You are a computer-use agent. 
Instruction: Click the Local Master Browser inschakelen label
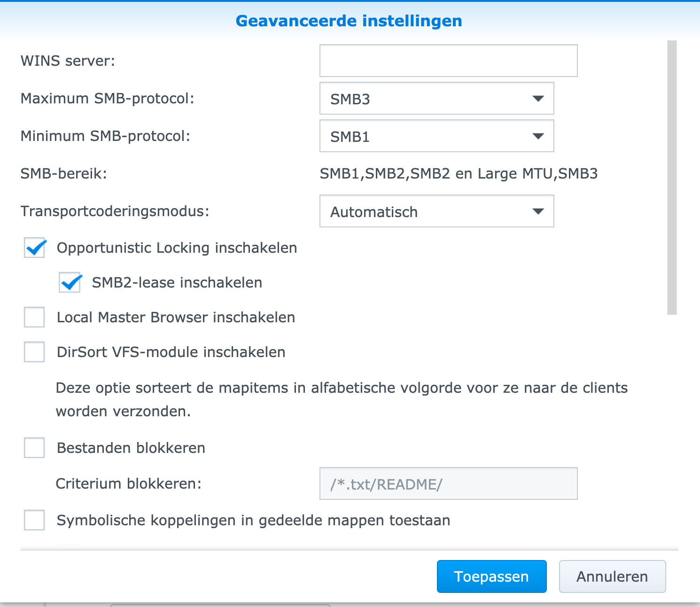pos(176,318)
